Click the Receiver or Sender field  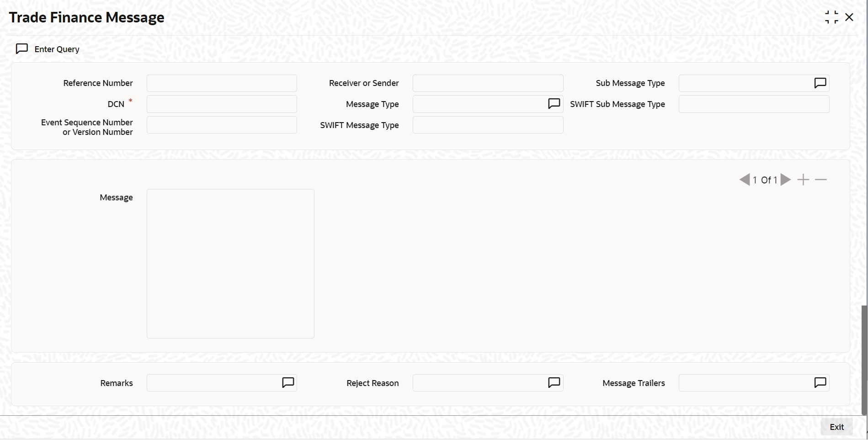coord(487,83)
